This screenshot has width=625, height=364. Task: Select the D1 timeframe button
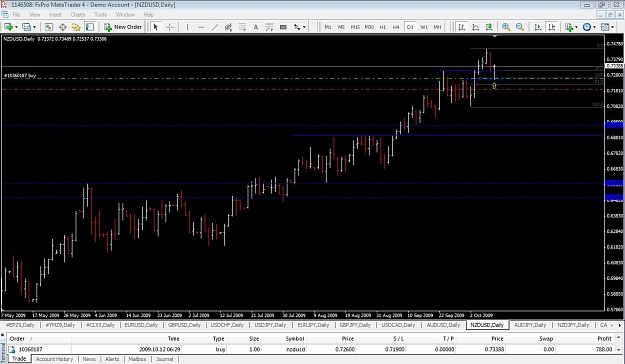(x=410, y=27)
